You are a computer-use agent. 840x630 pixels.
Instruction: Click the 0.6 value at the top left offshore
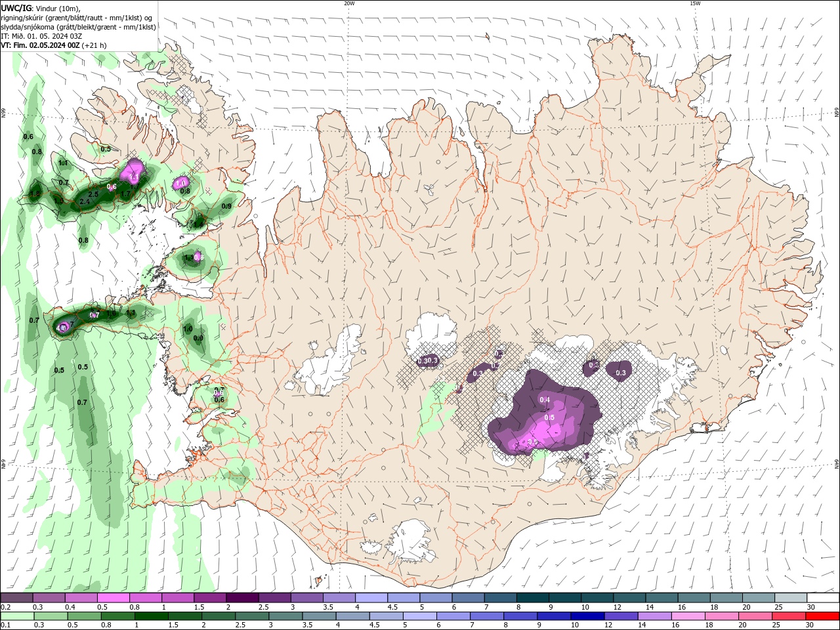28,137
